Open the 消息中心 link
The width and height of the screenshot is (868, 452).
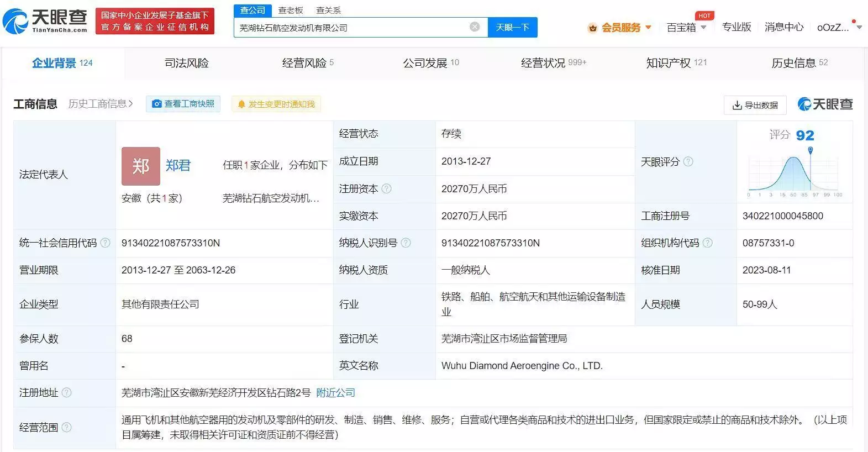[784, 27]
